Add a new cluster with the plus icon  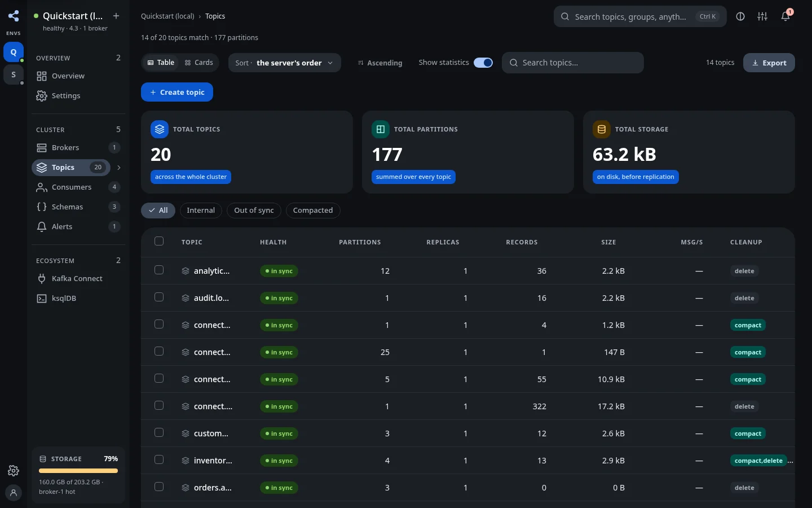coord(116,16)
